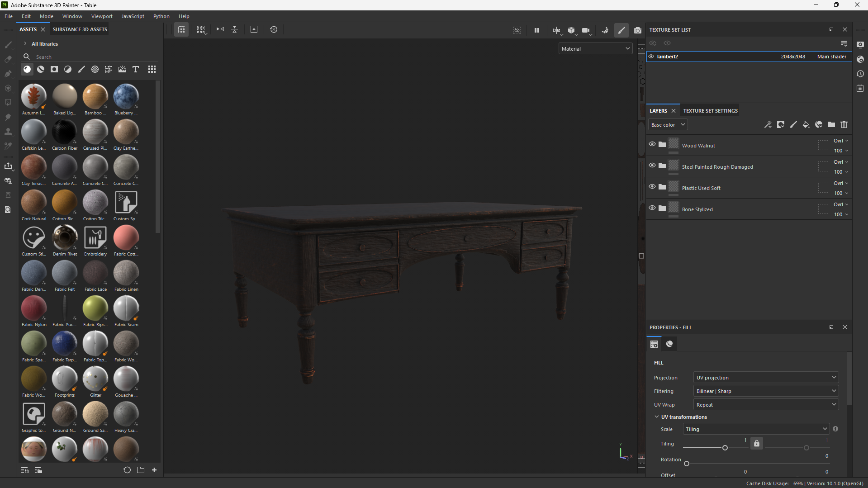The height and width of the screenshot is (488, 868).
Task: Open the Projection dropdown
Action: pyautogui.click(x=766, y=378)
